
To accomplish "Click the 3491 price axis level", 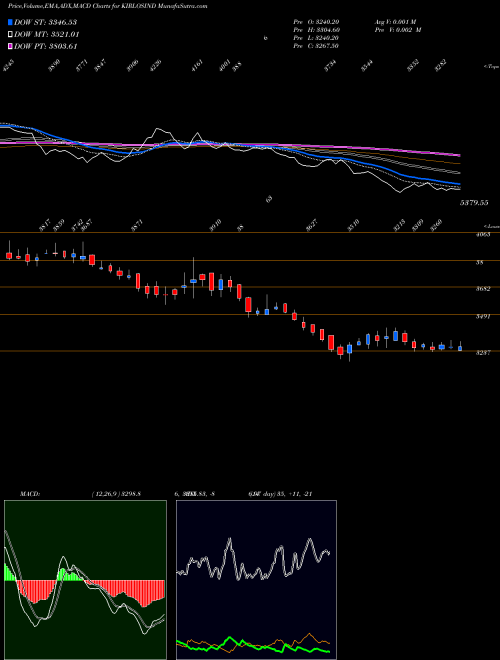I will click(x=482, y=317).
